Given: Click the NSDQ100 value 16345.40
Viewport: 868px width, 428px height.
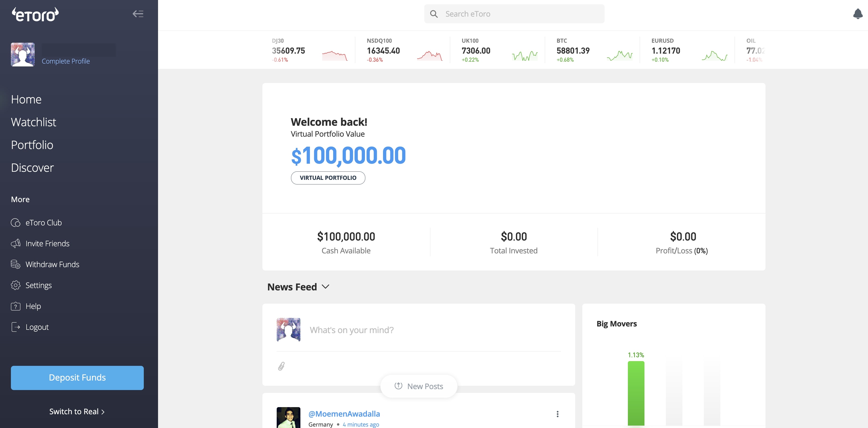Looking at the screenshot, I should tap(383, 51).
